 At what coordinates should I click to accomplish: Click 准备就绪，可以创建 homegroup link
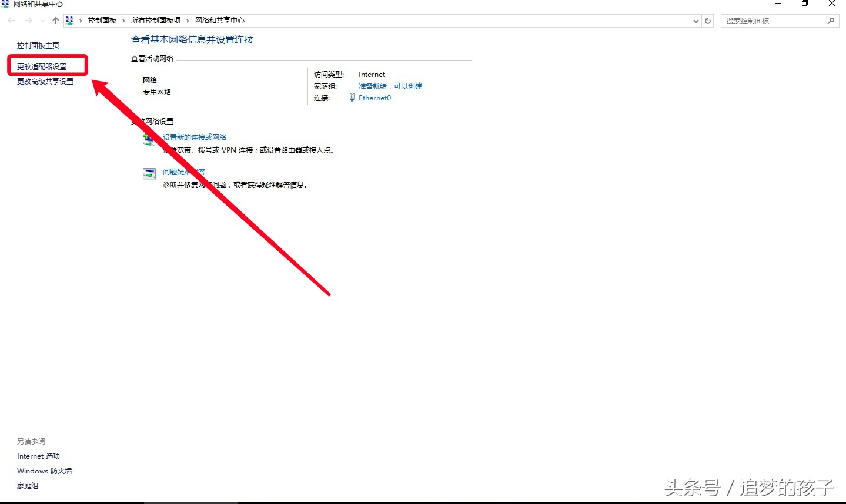tap(390, 86)
